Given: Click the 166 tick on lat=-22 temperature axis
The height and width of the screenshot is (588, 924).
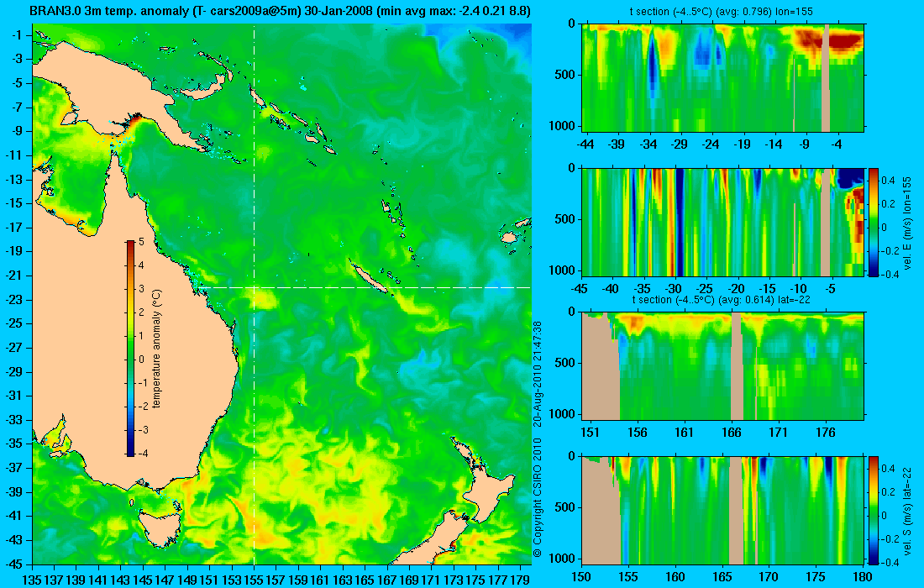Looking at the screenshot, I should [732, 433].
